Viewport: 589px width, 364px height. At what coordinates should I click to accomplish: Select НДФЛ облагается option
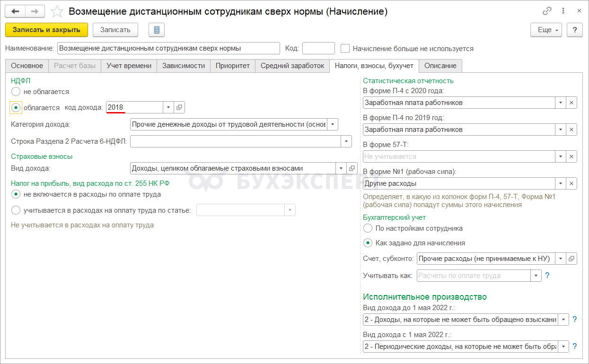[16, 108]
